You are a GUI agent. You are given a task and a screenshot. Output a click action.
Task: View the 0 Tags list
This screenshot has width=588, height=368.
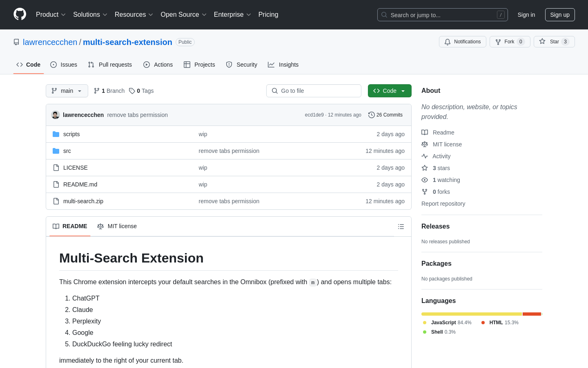(x=141, y=91)
